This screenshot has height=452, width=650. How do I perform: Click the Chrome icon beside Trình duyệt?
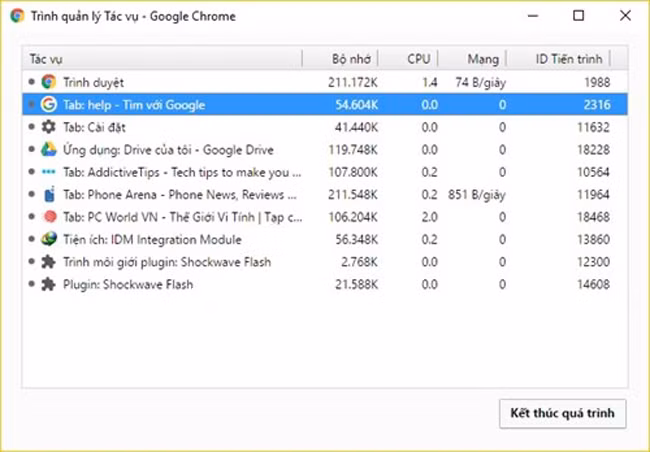point(48,81)
